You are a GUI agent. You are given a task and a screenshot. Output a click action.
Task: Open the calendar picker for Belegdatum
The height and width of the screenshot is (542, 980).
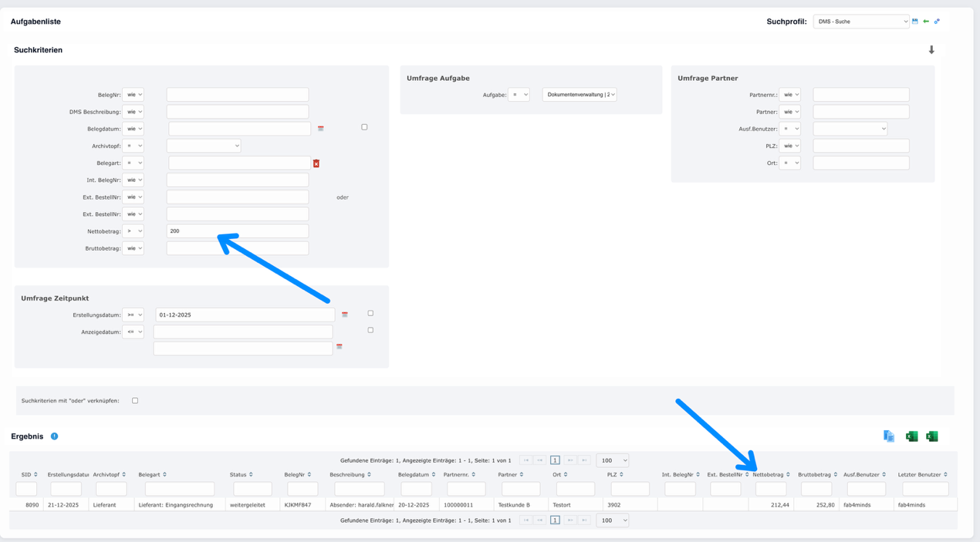pyautogui.click(x=321, y=129)
